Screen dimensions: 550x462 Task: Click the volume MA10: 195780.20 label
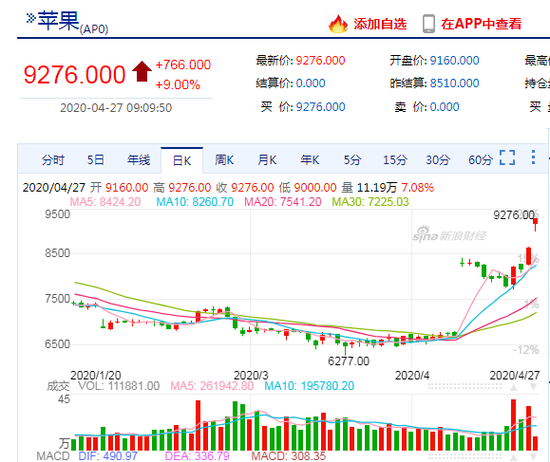[309, 386]
